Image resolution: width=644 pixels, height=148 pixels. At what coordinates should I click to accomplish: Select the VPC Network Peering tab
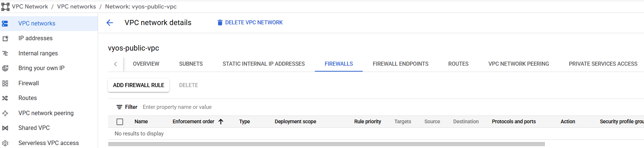[519, 64]
